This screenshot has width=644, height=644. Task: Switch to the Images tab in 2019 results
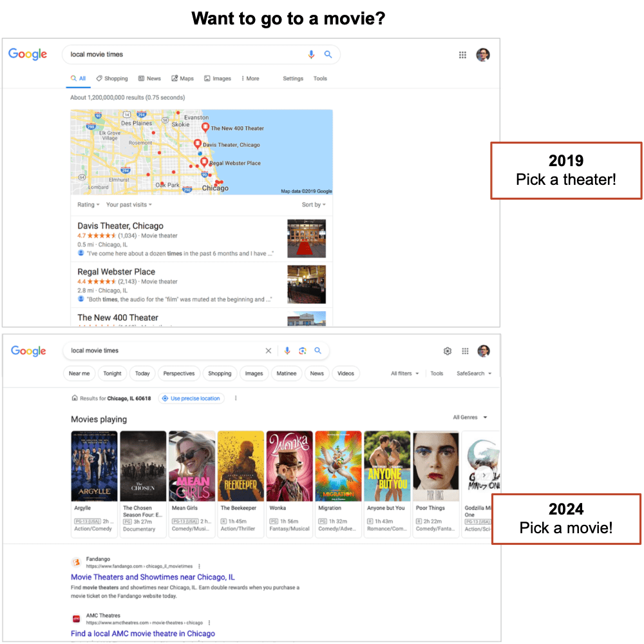(218, 79)
